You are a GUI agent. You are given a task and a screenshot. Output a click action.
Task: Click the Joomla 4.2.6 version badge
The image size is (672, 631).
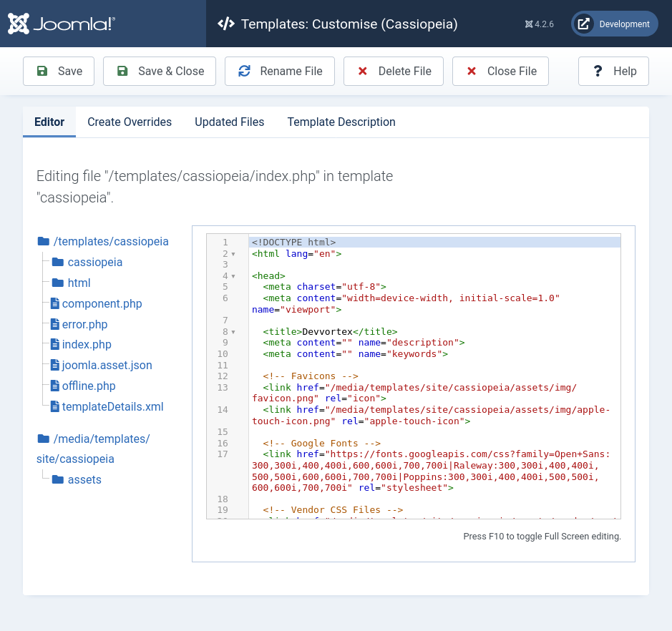[539, 24]
